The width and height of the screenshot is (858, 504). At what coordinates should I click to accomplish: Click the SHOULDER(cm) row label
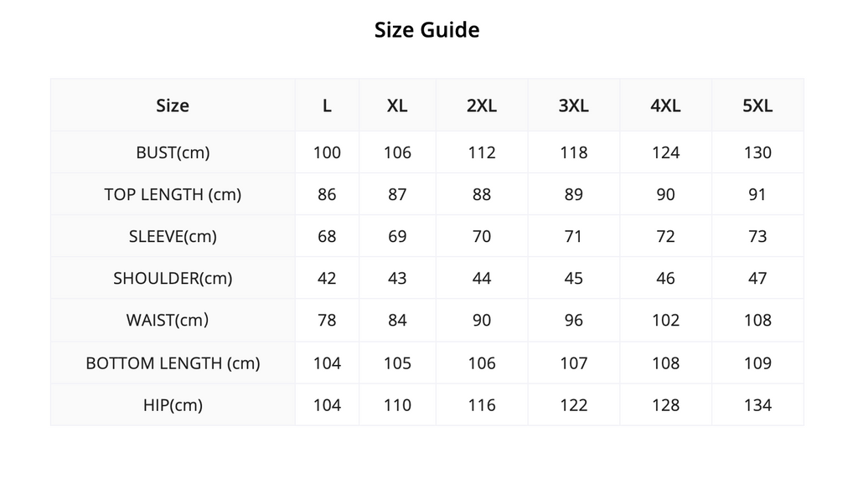[173, 279]
